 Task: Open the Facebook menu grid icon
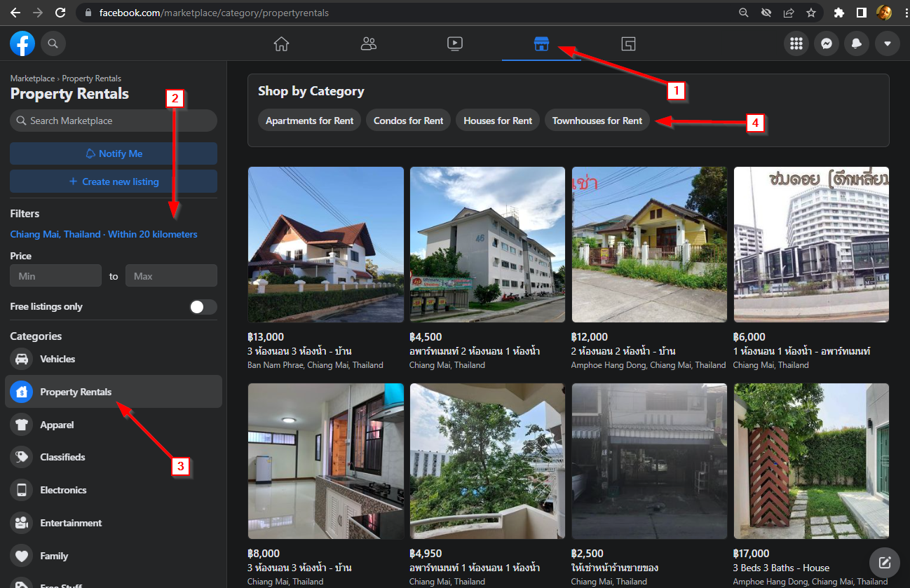coord(796,44)
